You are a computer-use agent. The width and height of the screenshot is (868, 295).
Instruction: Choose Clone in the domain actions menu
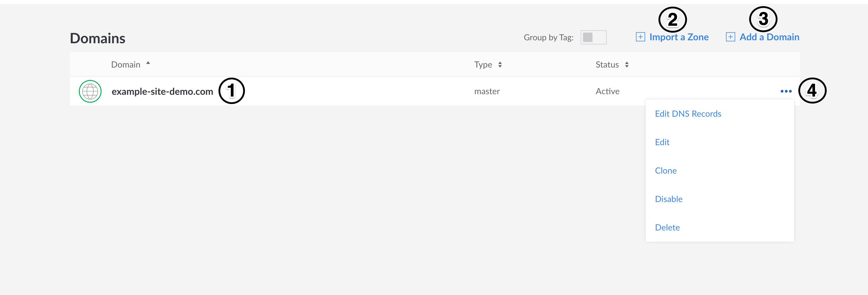tap(665, 171)
